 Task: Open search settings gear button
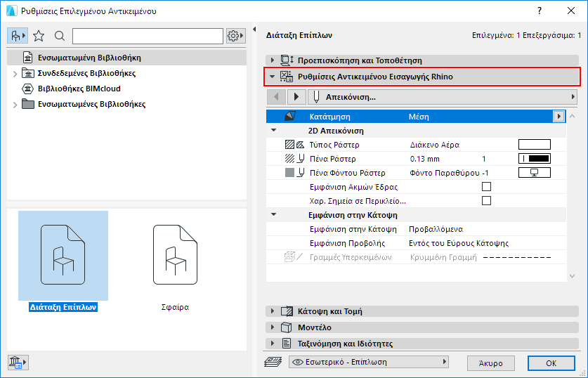click(x=235, y=36)
